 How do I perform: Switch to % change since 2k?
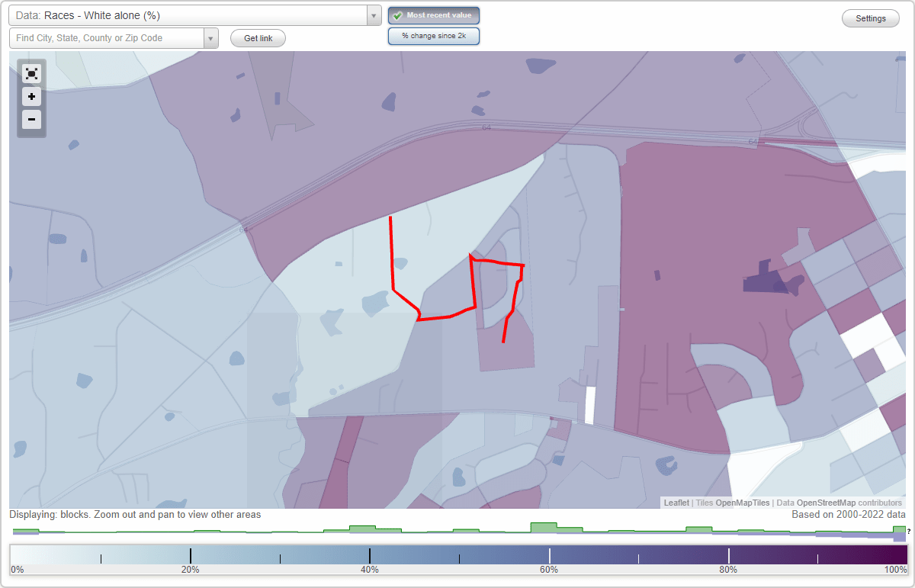tap(434, 36)
